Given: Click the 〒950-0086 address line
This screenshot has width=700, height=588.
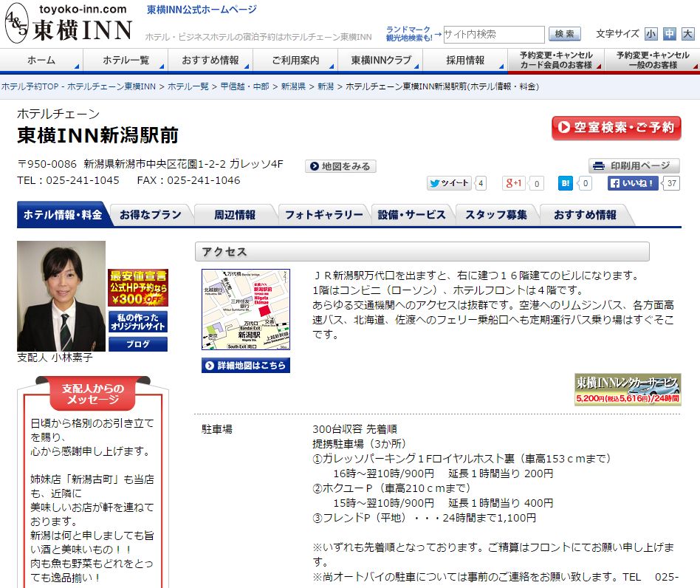Looking at the screenshot, I should (150, 164).
